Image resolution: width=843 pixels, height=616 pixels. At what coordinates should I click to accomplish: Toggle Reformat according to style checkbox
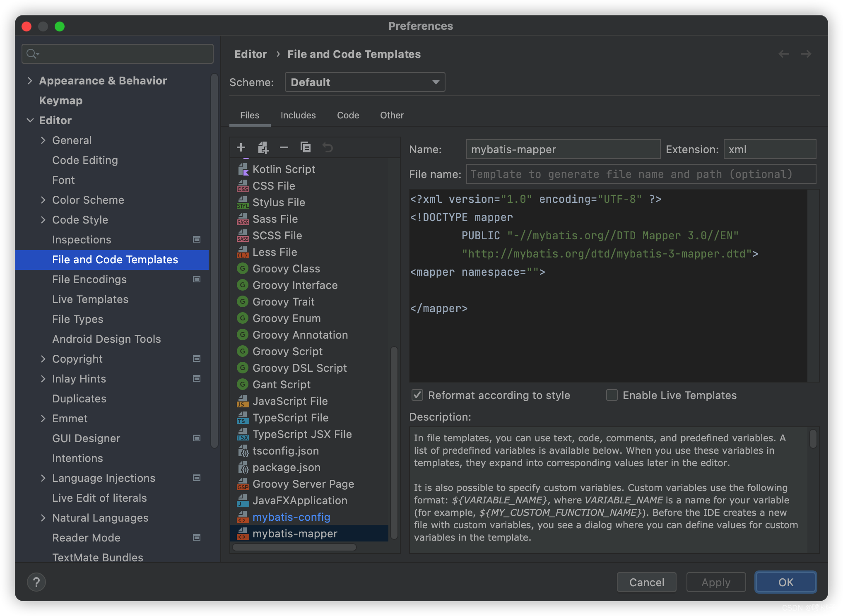point(417,395)
